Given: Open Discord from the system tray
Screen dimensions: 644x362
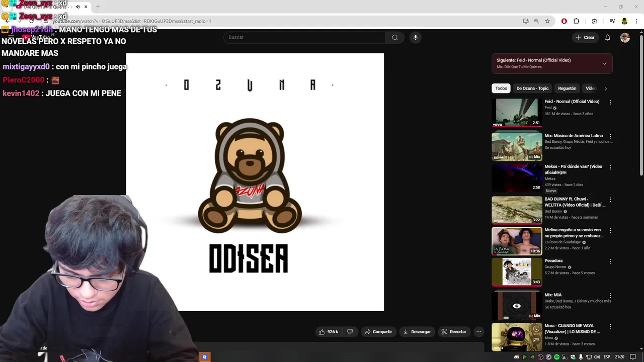Looking at the screenshot, I should point(516,357).
